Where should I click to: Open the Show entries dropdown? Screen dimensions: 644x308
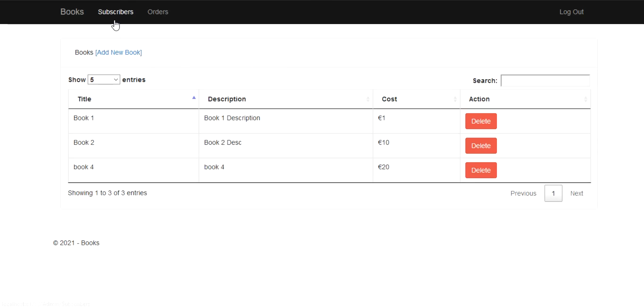(104, 80)
